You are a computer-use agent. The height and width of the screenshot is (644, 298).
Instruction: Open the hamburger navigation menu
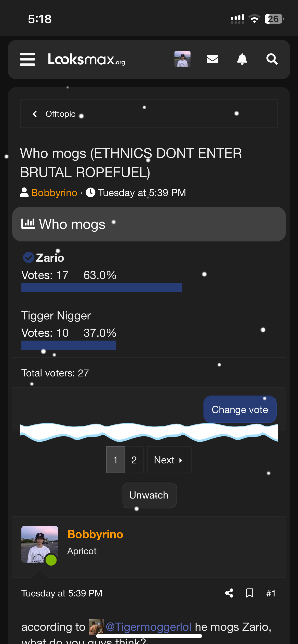pos(28,59)
